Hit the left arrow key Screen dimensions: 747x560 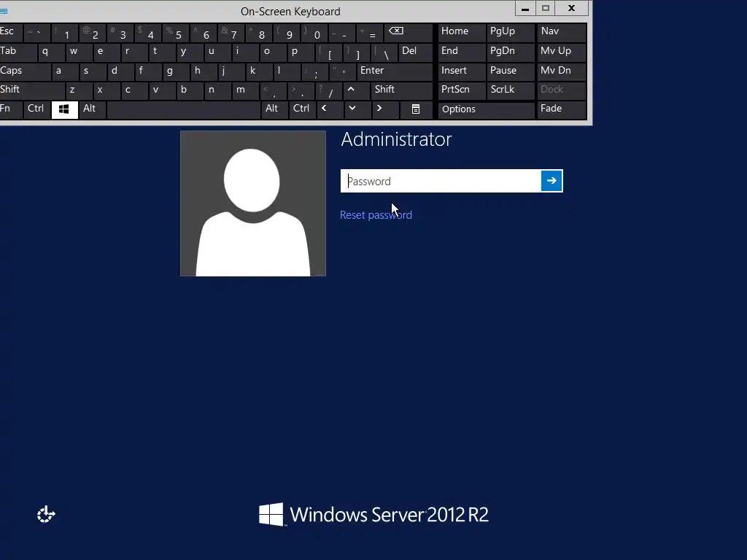click(330, 109)
